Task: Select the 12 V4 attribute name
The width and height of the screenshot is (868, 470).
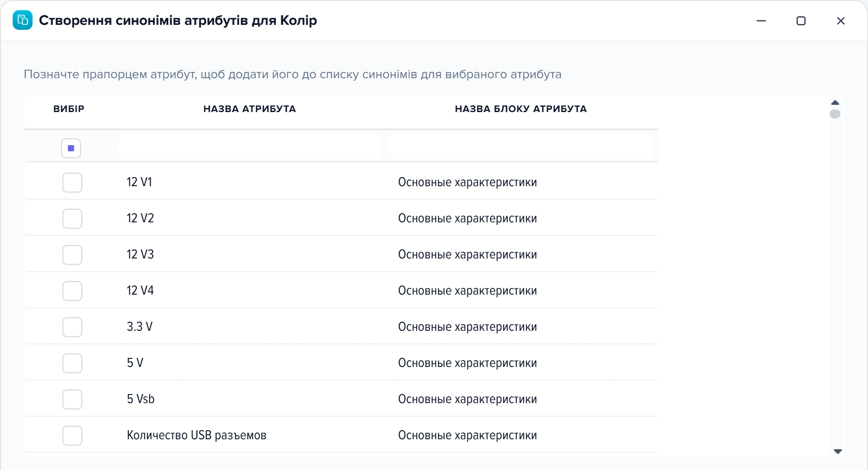Action: click(x=140, y=291)
